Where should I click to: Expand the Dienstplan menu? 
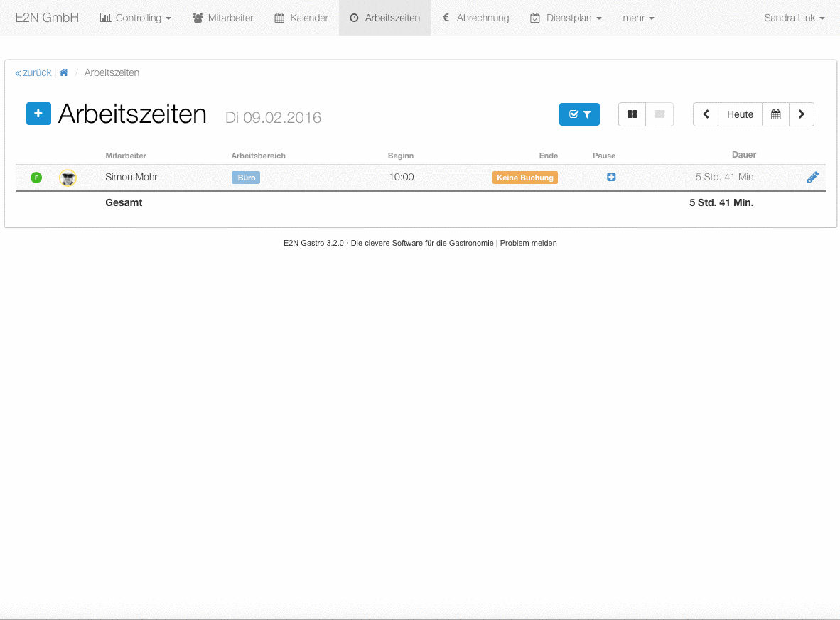coord(566,18)
